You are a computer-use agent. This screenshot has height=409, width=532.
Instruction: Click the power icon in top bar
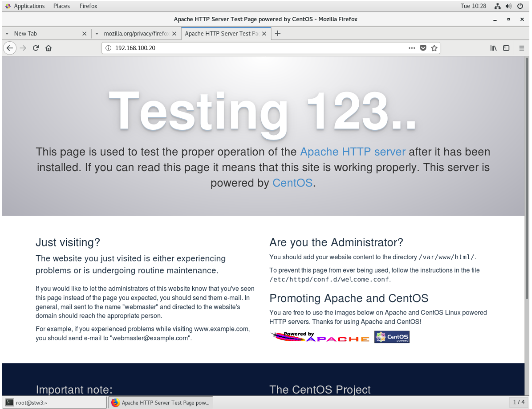point(520,6)
